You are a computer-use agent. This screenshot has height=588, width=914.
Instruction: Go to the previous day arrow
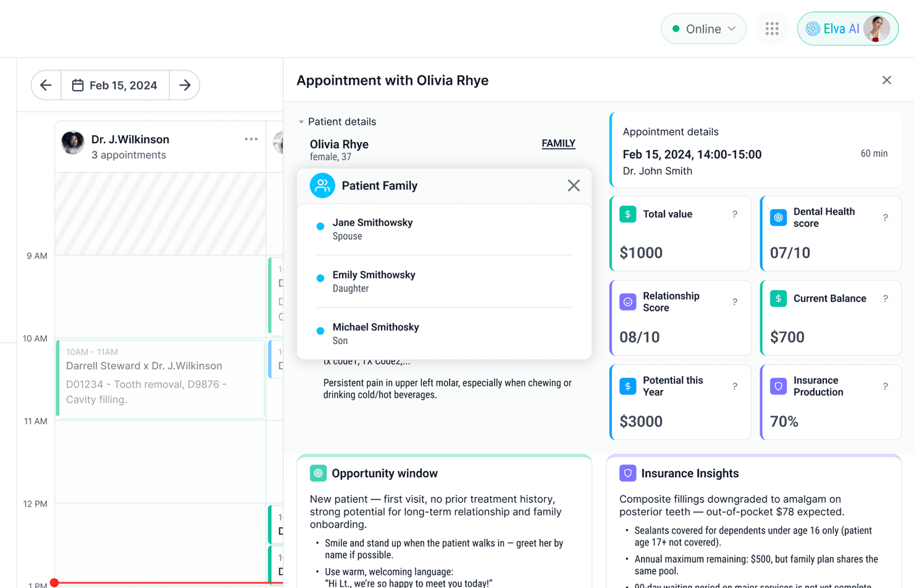[46, 85]
